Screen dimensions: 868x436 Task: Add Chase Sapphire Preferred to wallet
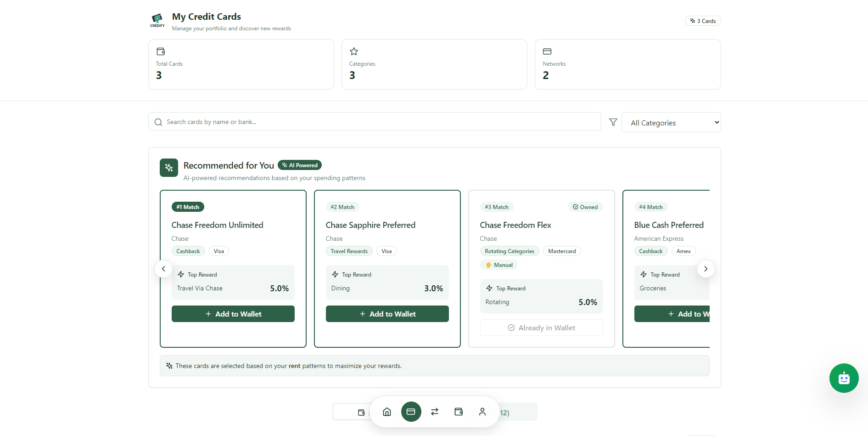[x=387, y=314]
